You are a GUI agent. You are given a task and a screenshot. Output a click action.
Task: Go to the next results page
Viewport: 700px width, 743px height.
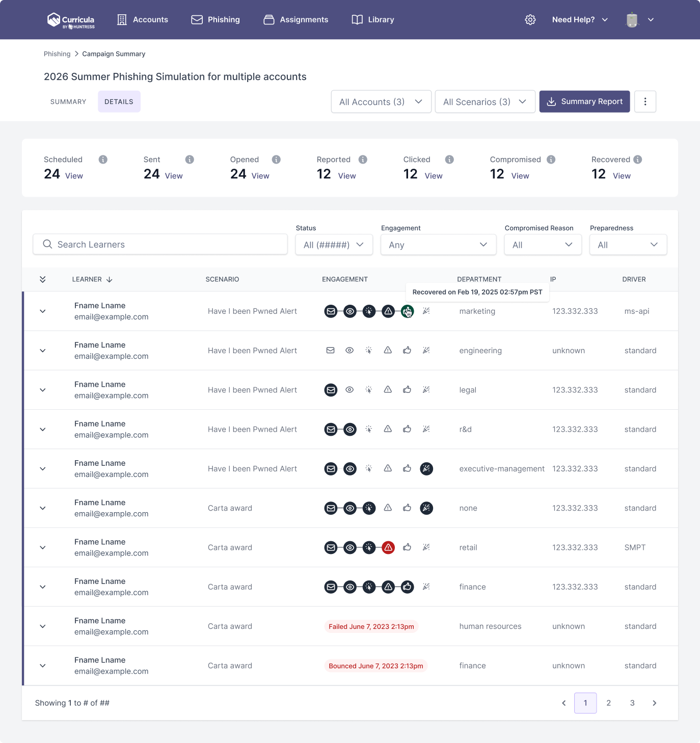coord(655,703)
